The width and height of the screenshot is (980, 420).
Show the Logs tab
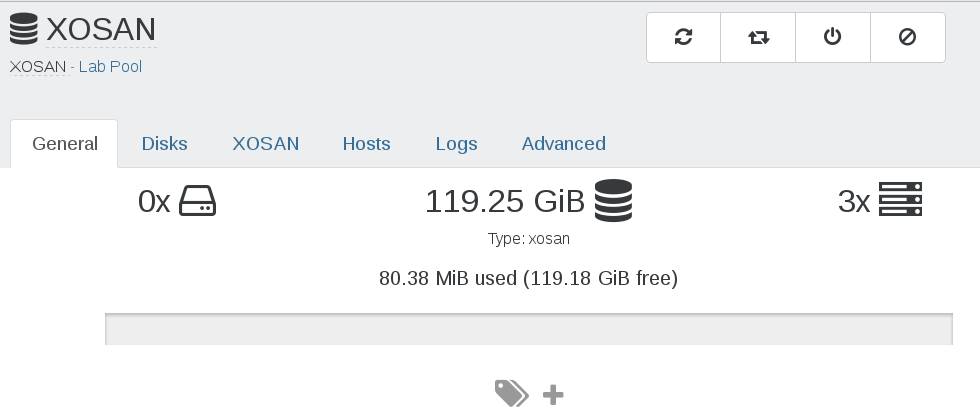[x=456, y=144]
